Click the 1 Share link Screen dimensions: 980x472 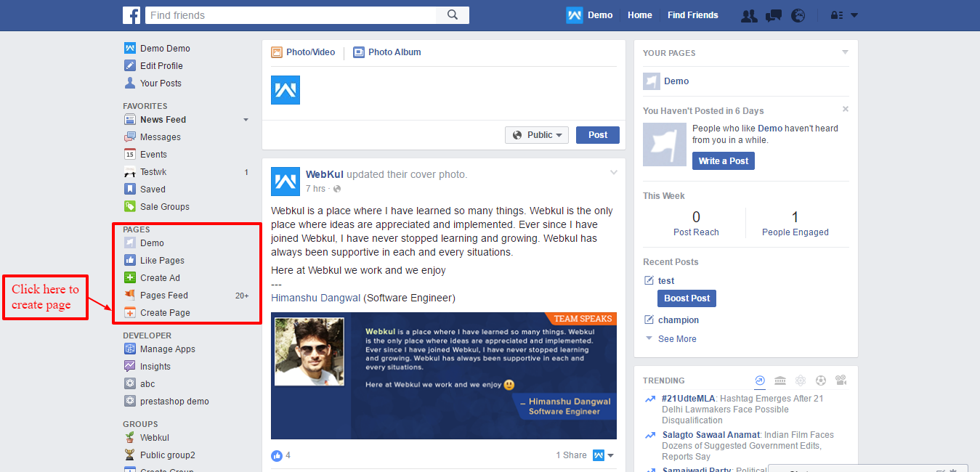(571, 455)
